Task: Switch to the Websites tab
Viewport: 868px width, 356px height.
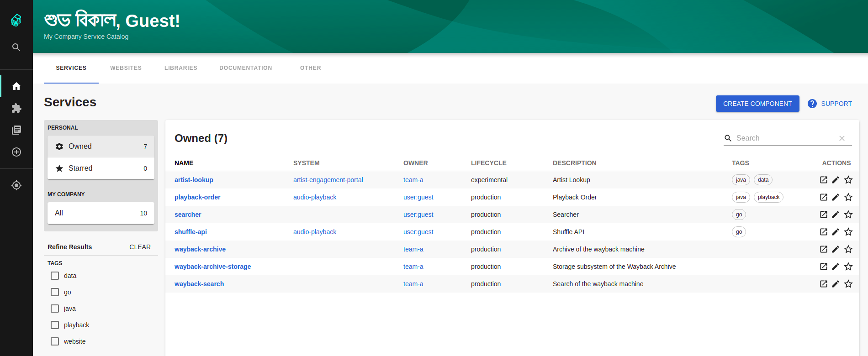Action: pos(126,68)
